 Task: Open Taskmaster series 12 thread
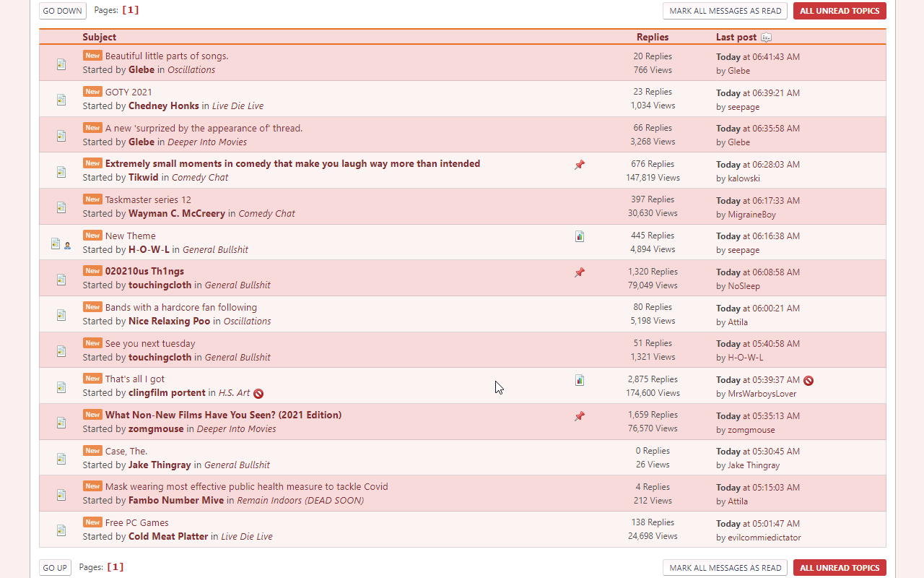point(148,200)
